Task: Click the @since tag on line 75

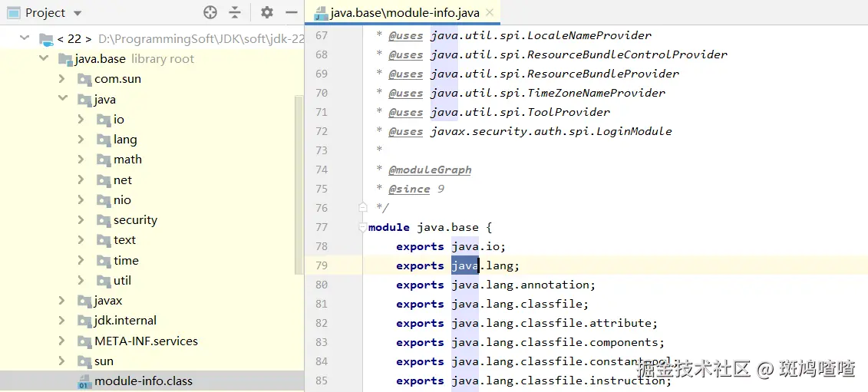Action: pos(409,189)
